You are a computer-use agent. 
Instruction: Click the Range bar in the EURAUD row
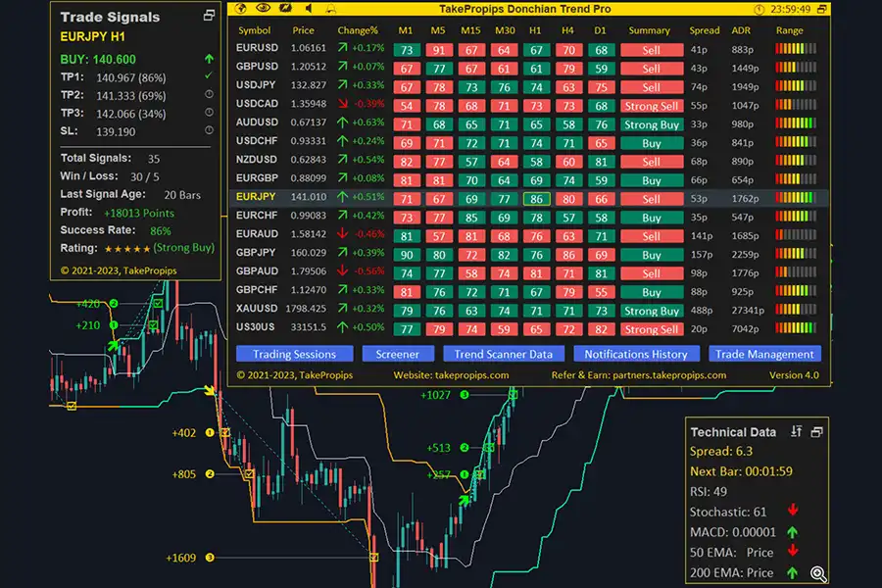point(796,235)
